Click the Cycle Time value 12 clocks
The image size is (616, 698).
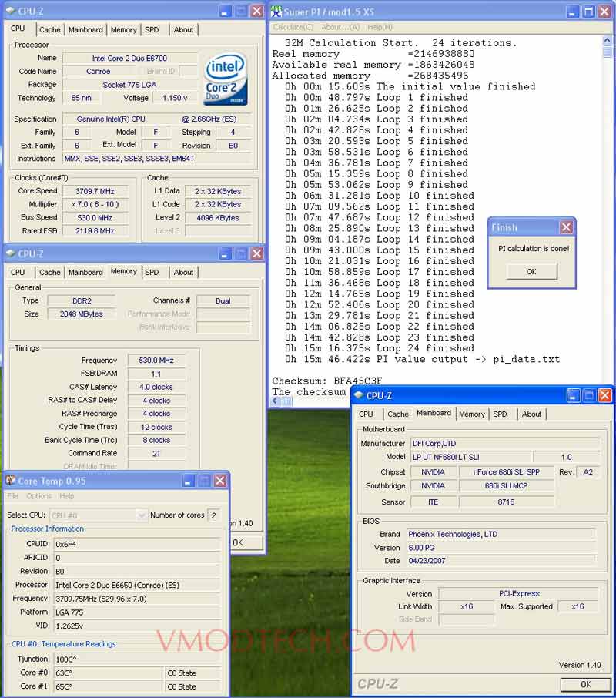(156, 428)
